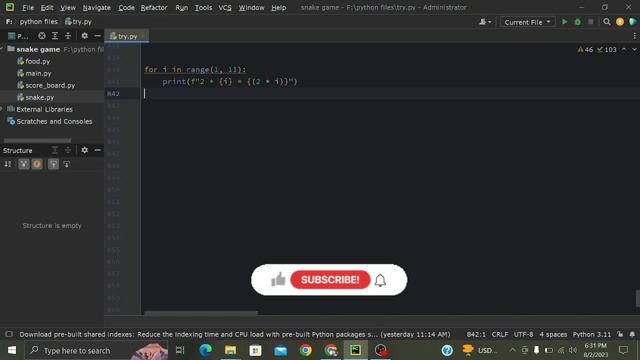Image resolution: width=640 pixels, height=360 pixels.
Task: Toggle Sort alphabetically in Structure panel
Action: click(x=8, y=164)
